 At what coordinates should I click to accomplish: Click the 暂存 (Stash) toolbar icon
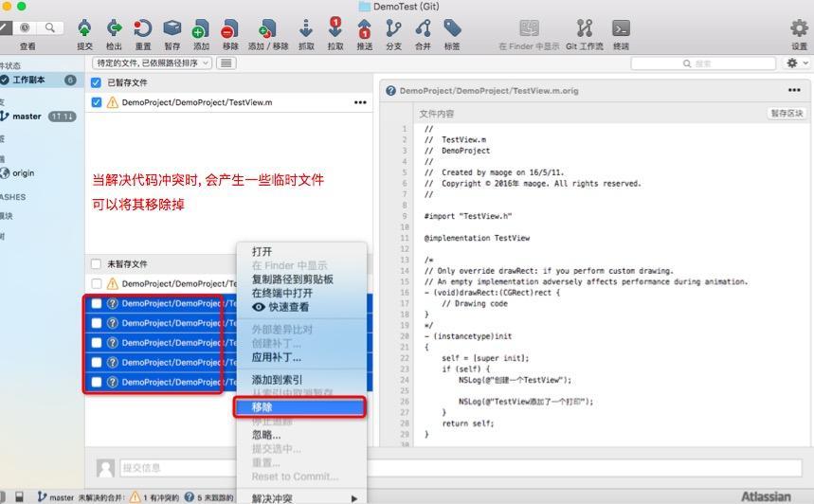point(172,29)
